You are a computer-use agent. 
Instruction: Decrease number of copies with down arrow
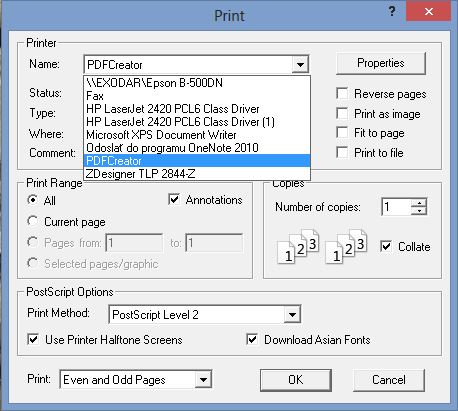coord(419,211)
